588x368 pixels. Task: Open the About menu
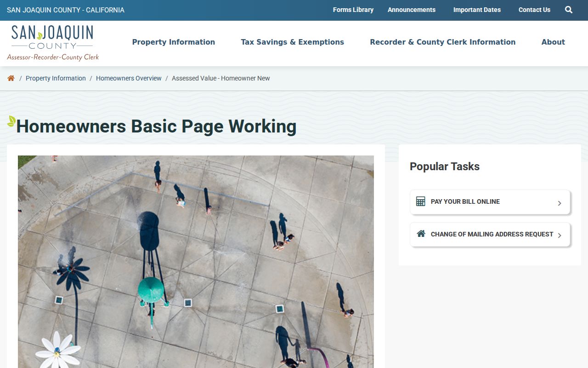[x=553, y=42]
